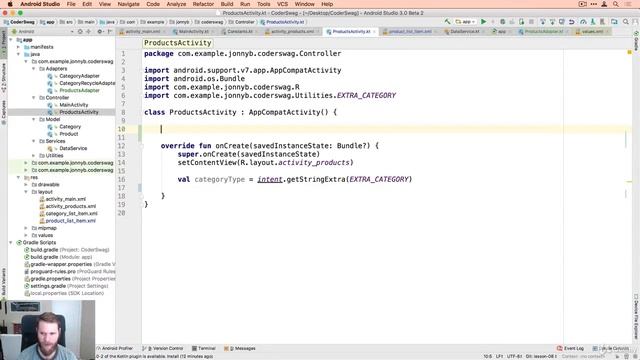Switch to activity_products.xml editor tab
This screenshot has height=360, width=640.
click(x=292, y=31)
